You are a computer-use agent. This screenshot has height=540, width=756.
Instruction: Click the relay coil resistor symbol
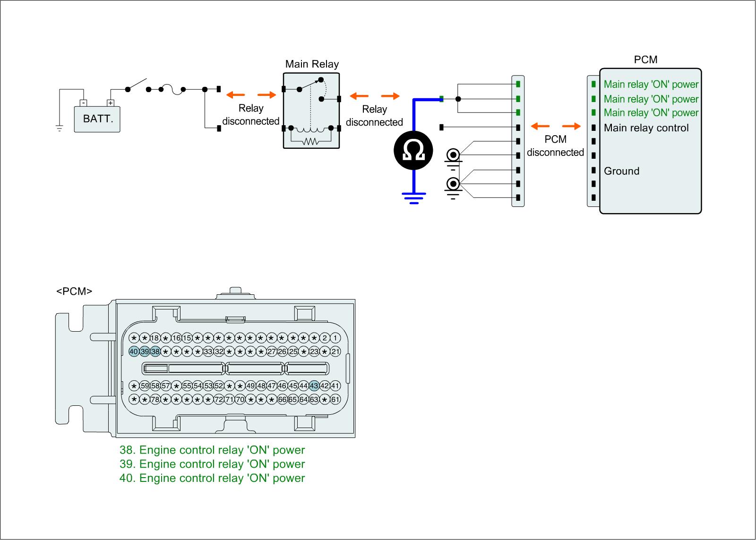coord(311,140)
